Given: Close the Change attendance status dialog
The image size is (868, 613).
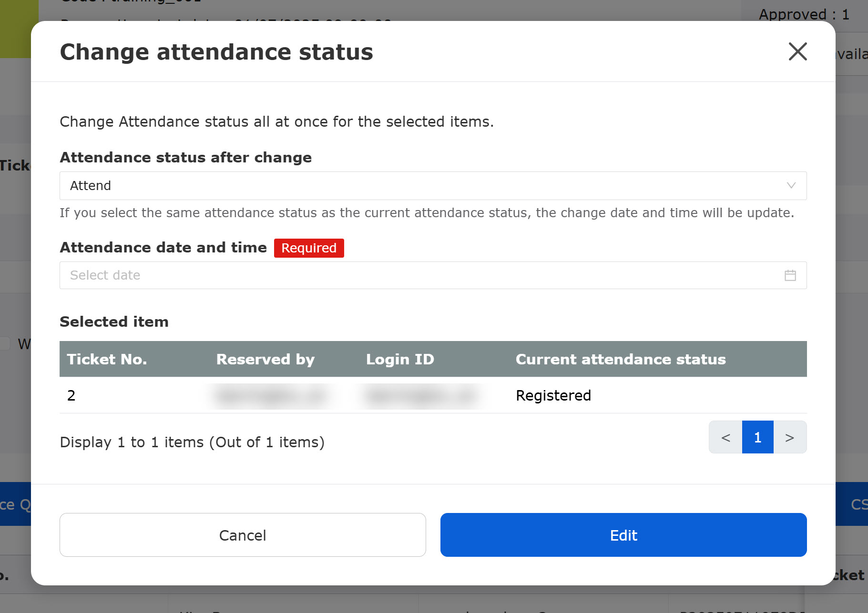Looking at the screenshot, I should [797, 51].
